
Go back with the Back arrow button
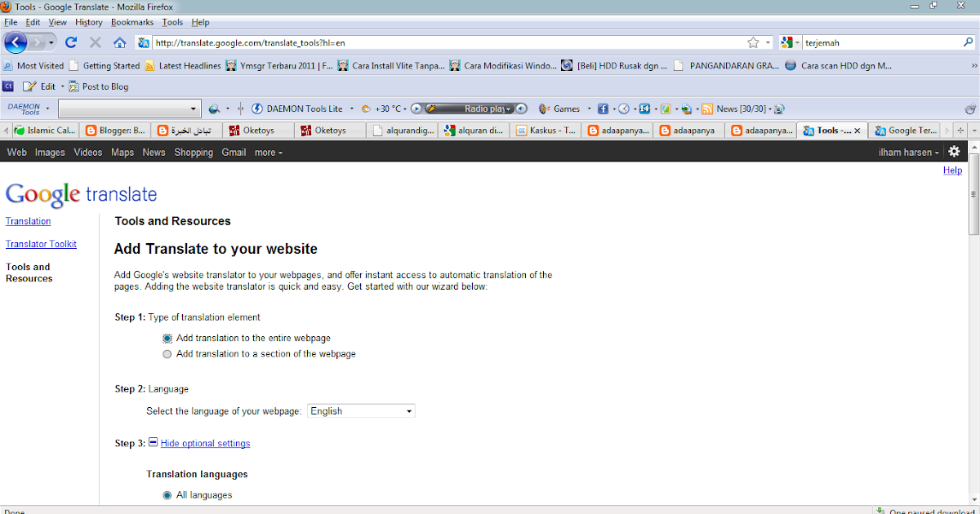(x=16, y=42)
